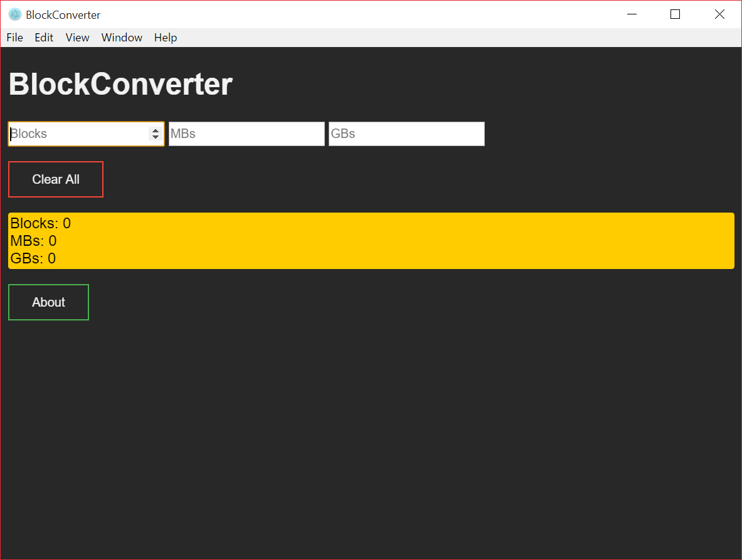
Task: Click the BlockConverter page heading
Action: coord(120,84)
